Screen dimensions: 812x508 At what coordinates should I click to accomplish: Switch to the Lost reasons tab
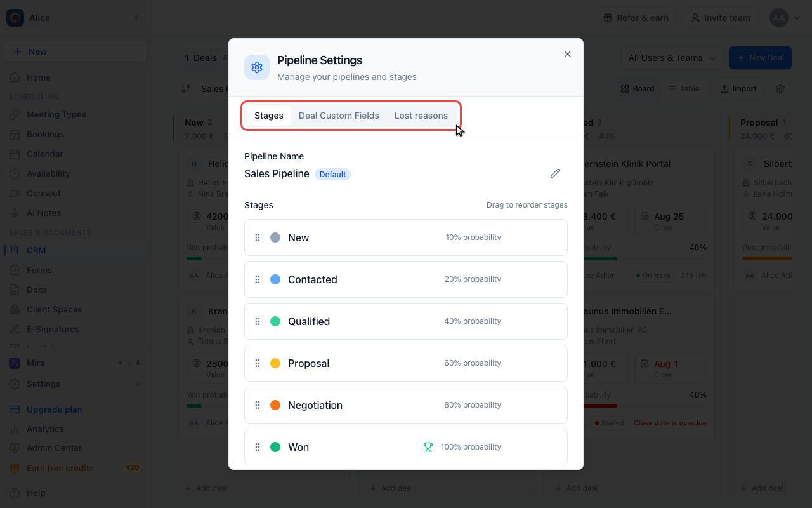point(421,116)
